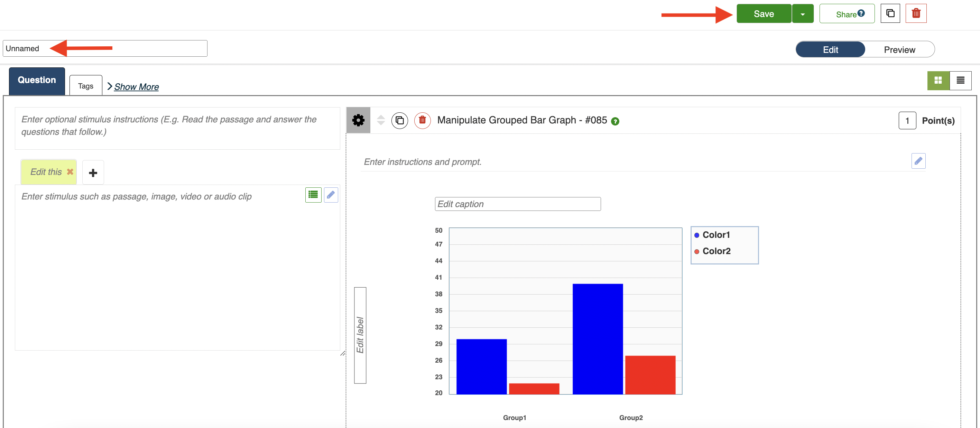Switch to list layout view

960,80
